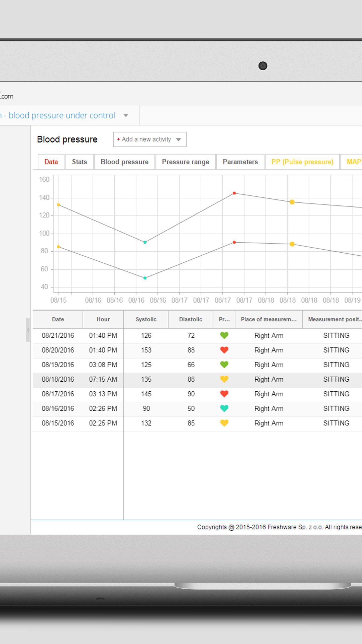Screen dimensions: 362x644
Task: Click the date cell 08/16/2016
Action: pyautogui.click(x=58, y=409)
